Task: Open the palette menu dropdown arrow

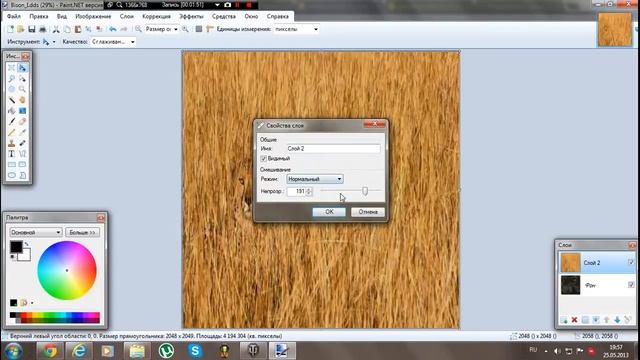Action: 32,303
